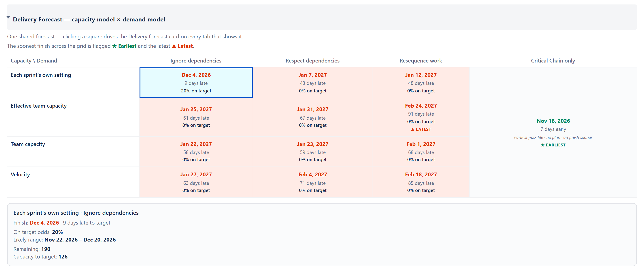
Task: Choose the Feb 18, 2027 forecast cell
Action: 421,182
